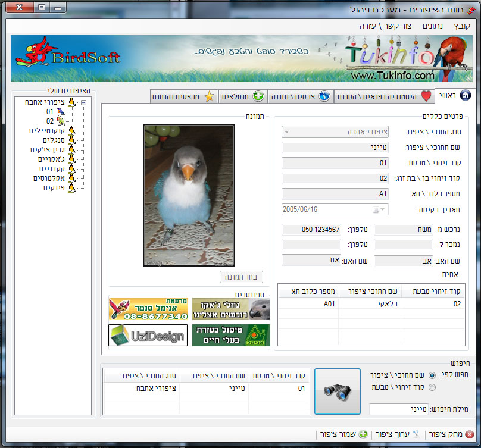Open the סוג התוכי bird type dropdown
This screenshot has width=481, height=448.
click(x=286, y=131)
